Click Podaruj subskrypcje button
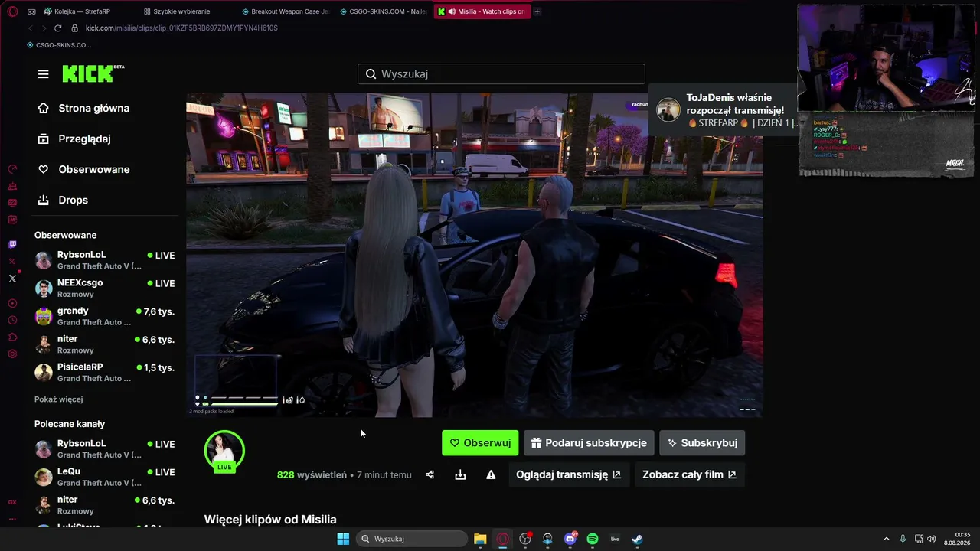 (589, 443)
